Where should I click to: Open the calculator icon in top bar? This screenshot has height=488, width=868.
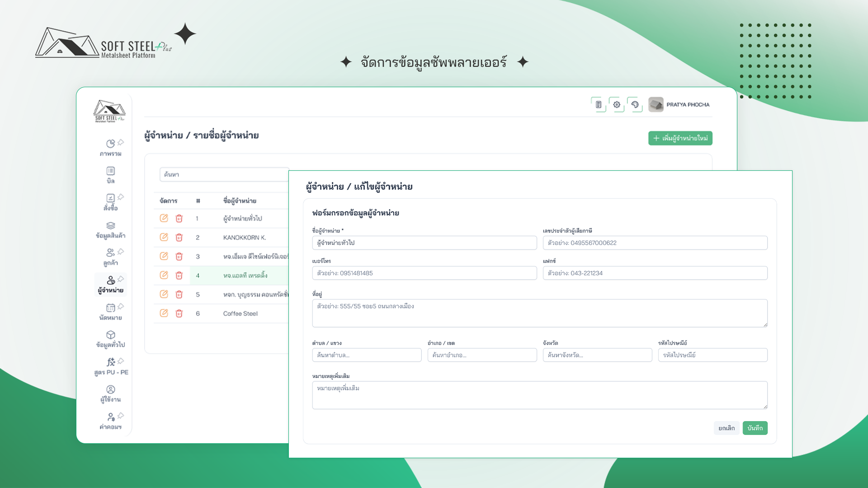598,104
